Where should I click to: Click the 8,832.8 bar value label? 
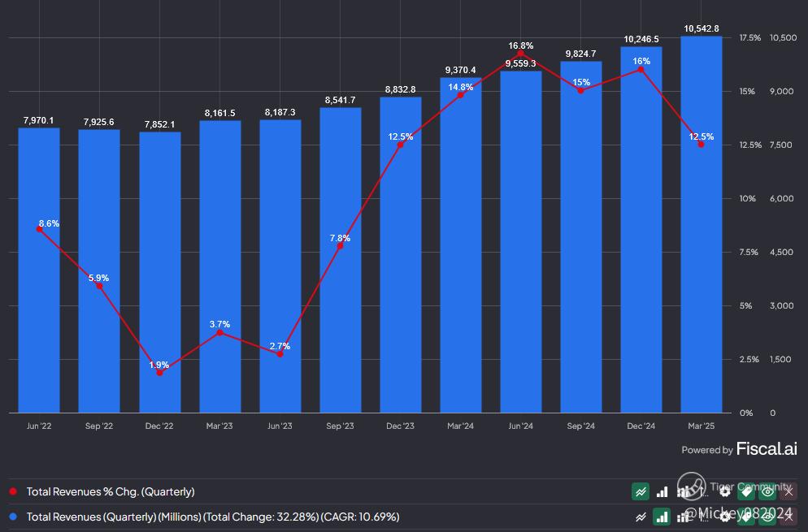[x=401, y=89]
